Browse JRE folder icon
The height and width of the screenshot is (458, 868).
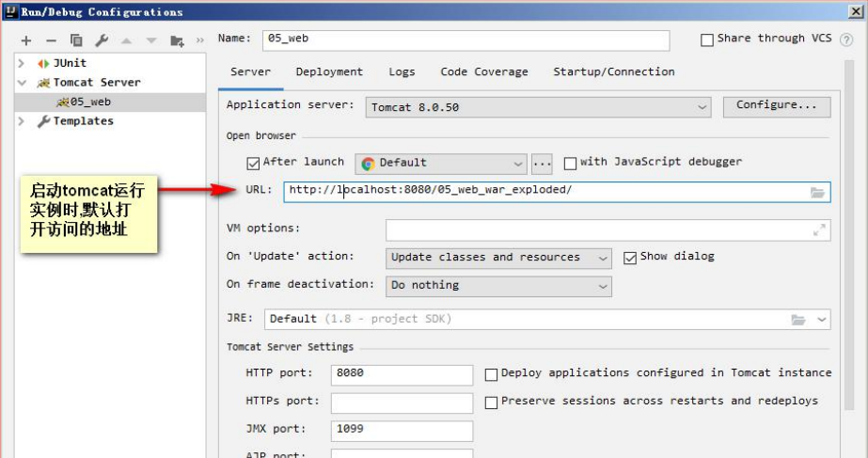tap(798, 320)
